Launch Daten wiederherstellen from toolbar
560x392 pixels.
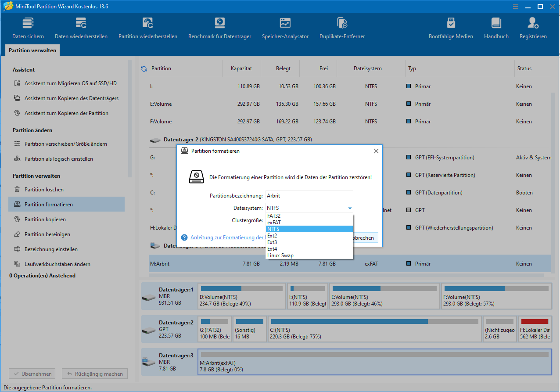(81, 29)
